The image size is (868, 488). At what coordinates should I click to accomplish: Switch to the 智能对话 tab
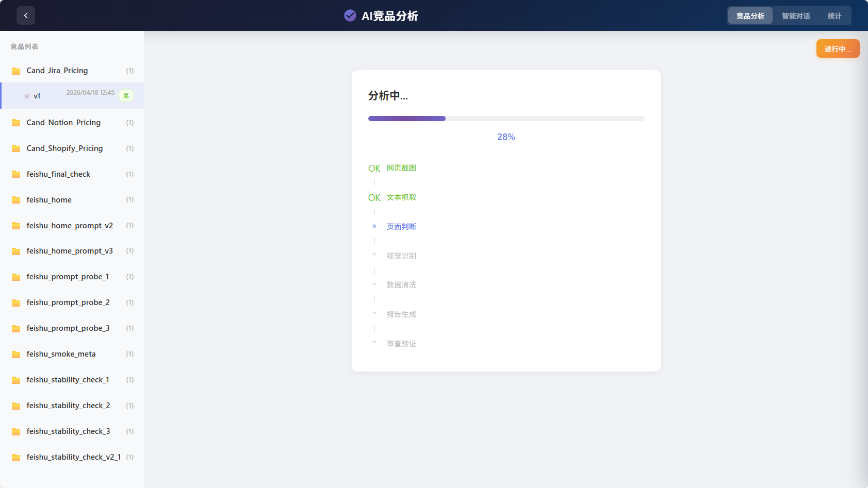[x=796, y=16]
